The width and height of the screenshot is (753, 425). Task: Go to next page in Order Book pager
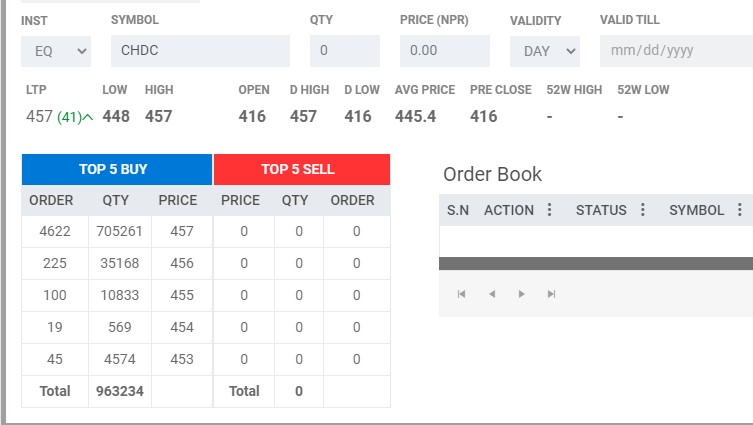[x=521, y=294]
